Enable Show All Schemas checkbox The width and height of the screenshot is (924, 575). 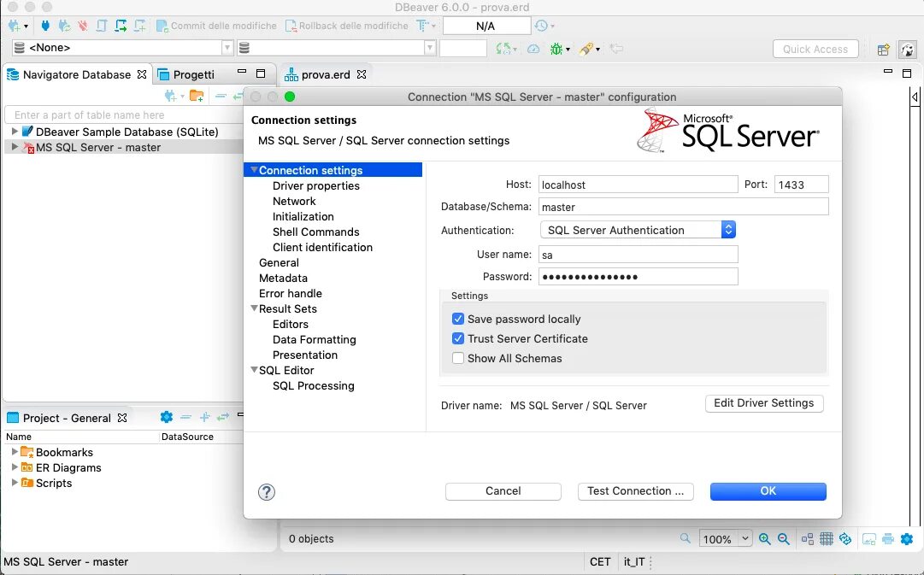coord(458,358)
